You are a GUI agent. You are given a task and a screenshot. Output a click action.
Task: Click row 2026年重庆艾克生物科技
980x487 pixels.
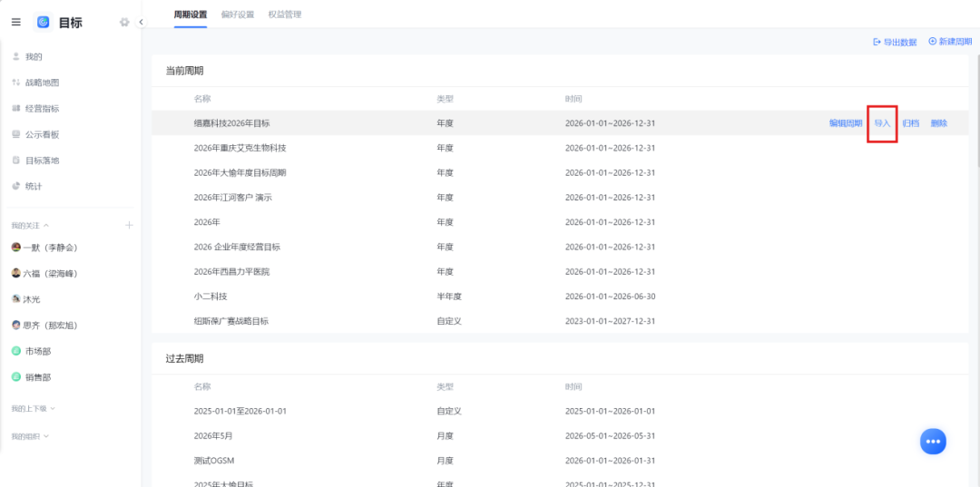coord(560,148)
